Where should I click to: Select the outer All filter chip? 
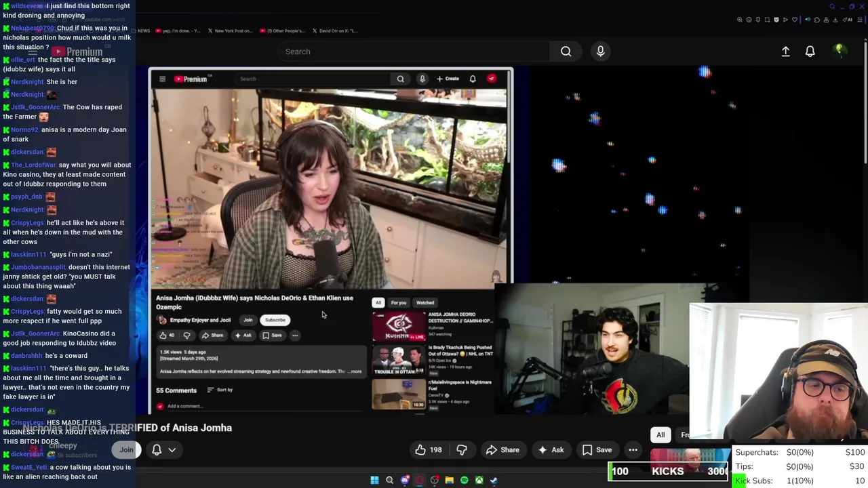pyautogui.click(x=660, y=435)
